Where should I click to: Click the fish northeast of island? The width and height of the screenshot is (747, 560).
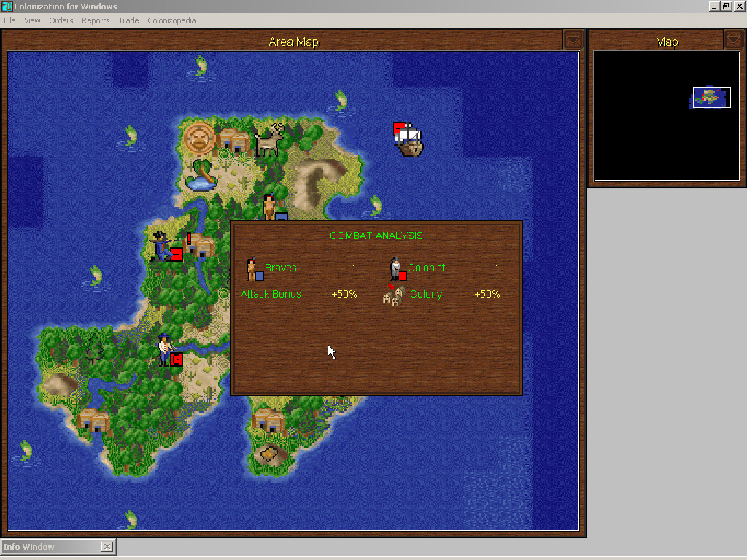tap(340, 101)
